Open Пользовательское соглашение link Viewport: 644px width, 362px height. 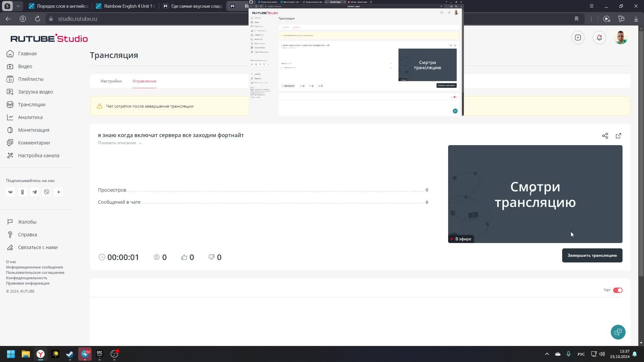tap(35, 273)
